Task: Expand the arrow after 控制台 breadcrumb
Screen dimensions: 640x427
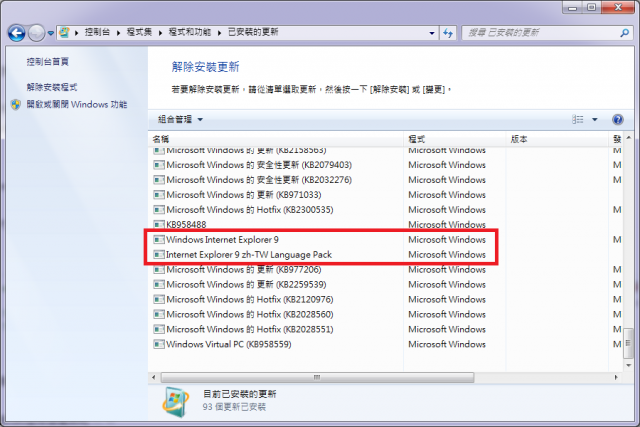Action: click(118, 33)
